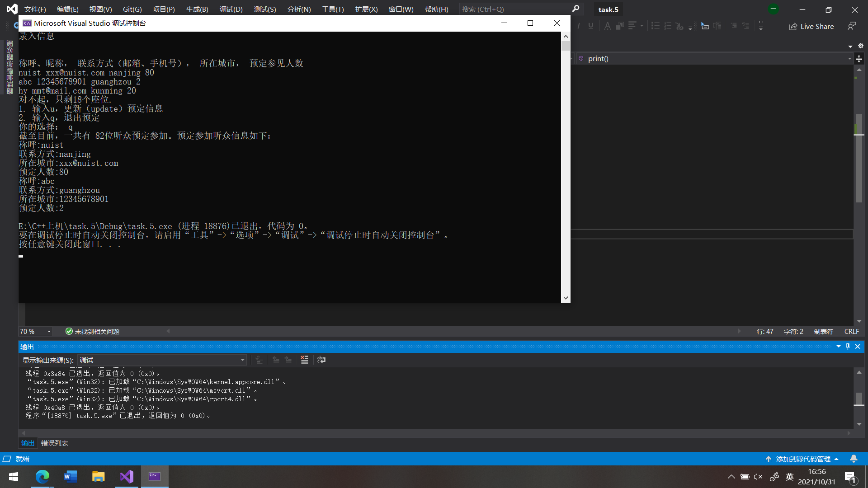This screenshot has height=488, width=868.
Task: Click the clear all output icon
Action: click(x=305, y=360)
